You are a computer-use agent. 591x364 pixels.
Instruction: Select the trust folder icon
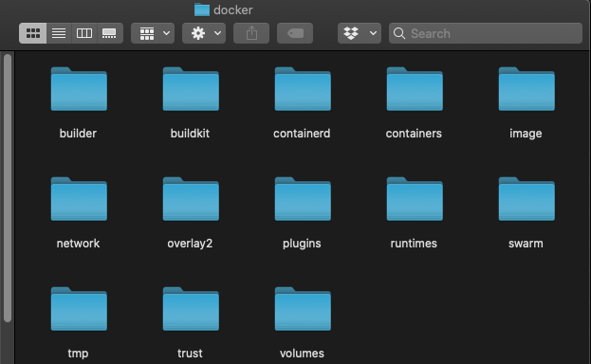[x=191, y=309]
